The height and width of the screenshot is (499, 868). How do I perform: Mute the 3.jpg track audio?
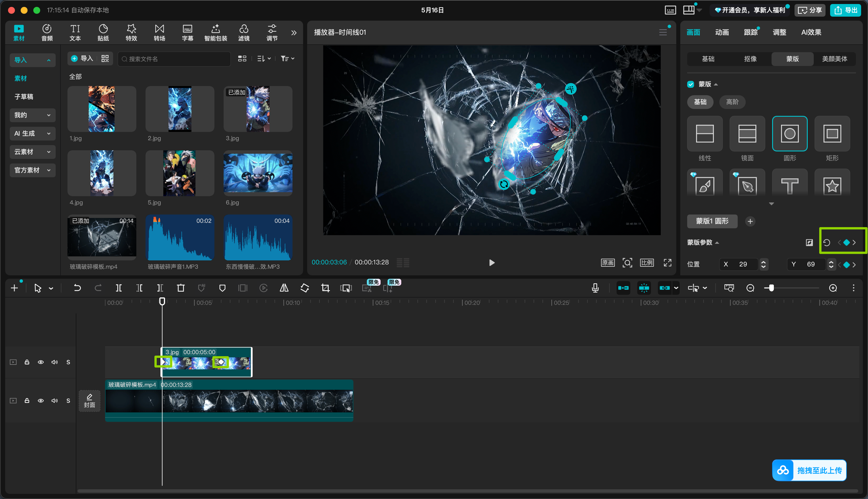[55, 362]
